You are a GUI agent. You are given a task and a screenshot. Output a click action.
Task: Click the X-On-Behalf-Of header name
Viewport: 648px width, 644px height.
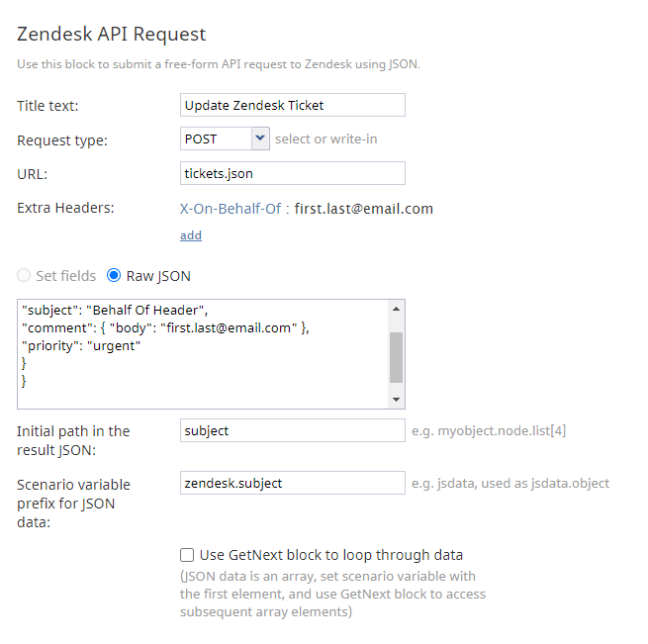[231, 209]
